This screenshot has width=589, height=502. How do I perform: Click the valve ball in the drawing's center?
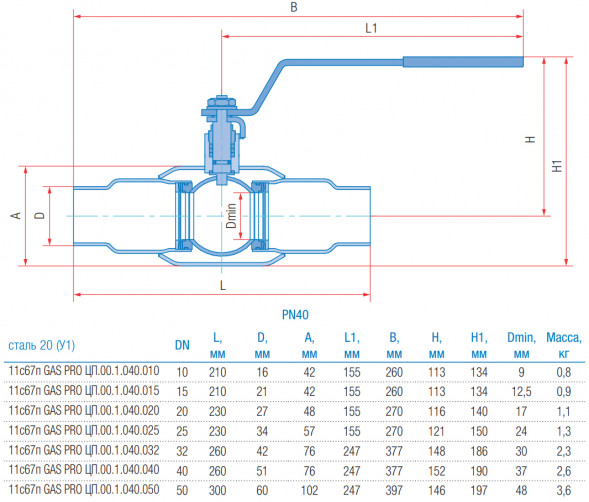coord(222,216)
